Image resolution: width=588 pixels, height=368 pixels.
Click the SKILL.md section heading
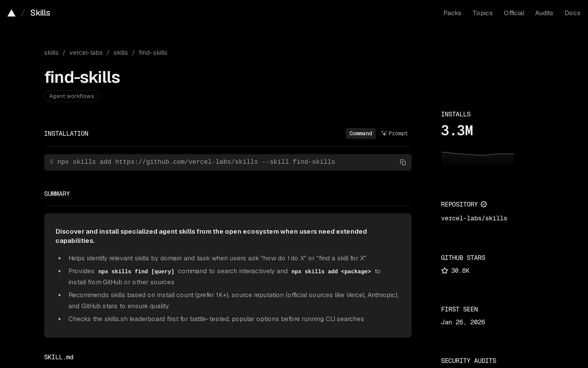(59, 357)
